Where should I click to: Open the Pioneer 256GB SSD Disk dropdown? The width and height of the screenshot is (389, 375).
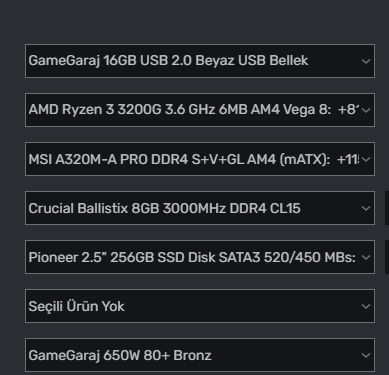pyautogui.click(x=200, y=257)
